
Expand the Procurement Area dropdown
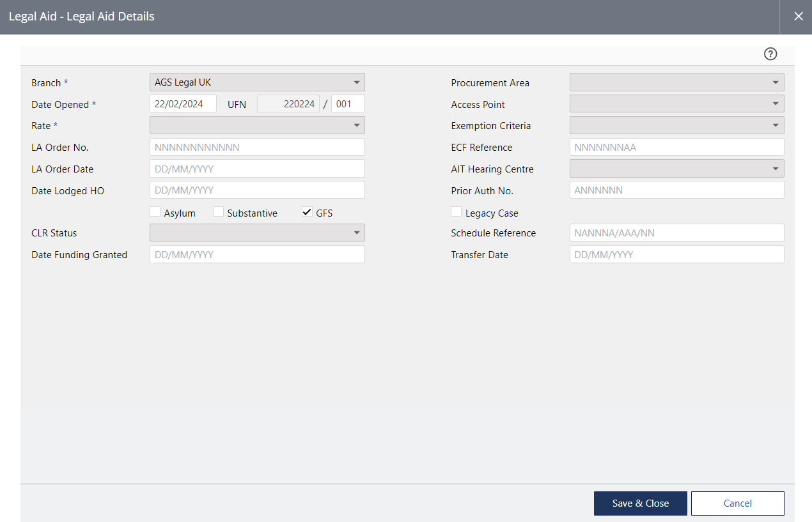(676, 82)
